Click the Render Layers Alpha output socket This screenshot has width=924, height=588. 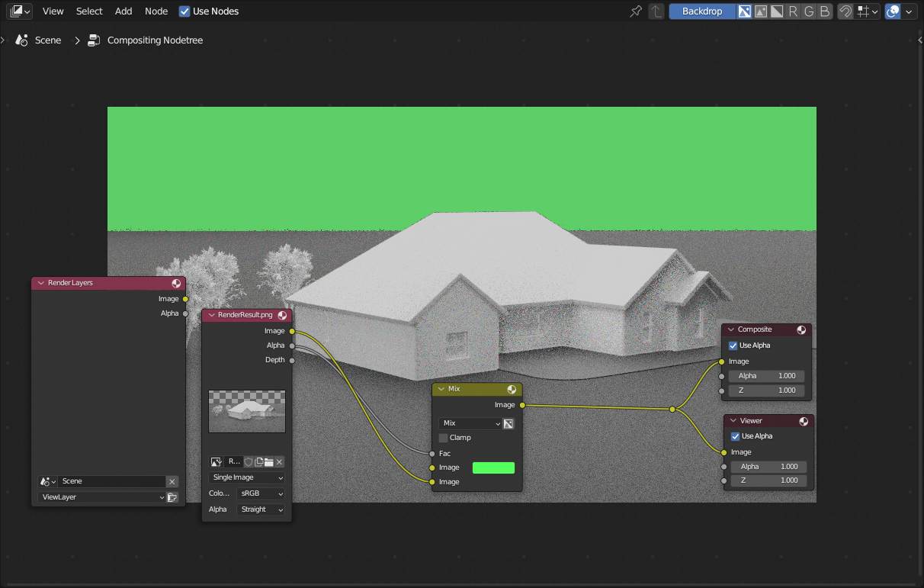pyautogui.click(x=185, y=313)
